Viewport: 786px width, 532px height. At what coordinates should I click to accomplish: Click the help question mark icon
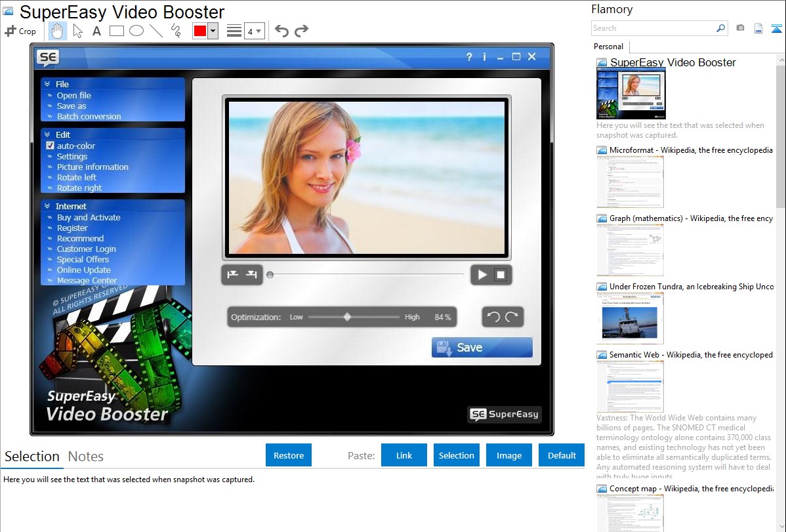pyautogui.click(x=469, y=56)
